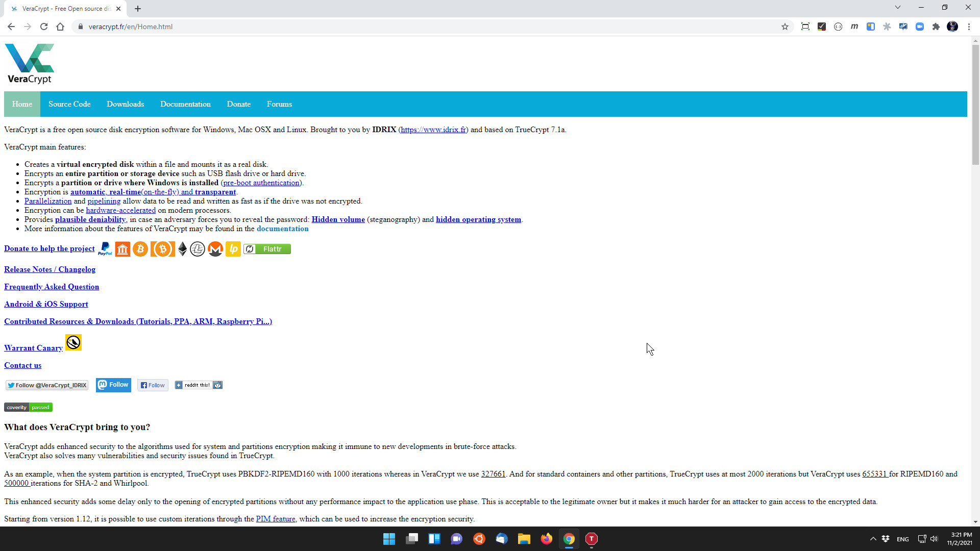Open the Forums navigation item

coord(279,104)
